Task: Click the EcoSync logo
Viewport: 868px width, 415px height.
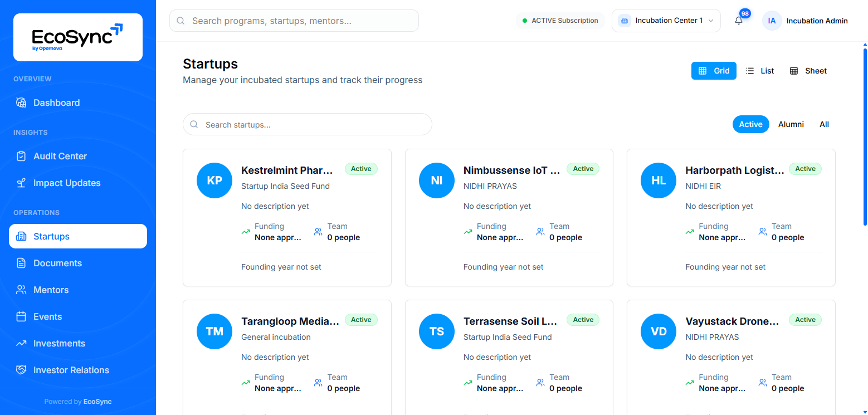Action: (77, 37)
